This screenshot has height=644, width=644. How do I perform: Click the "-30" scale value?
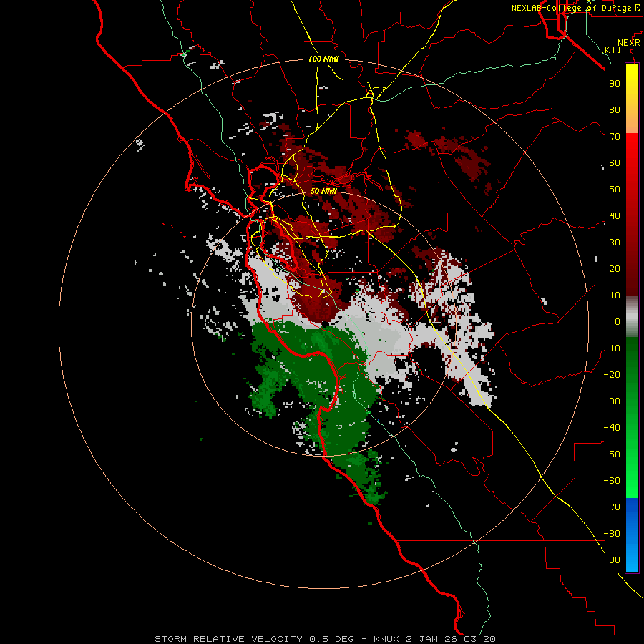(612, 401)
